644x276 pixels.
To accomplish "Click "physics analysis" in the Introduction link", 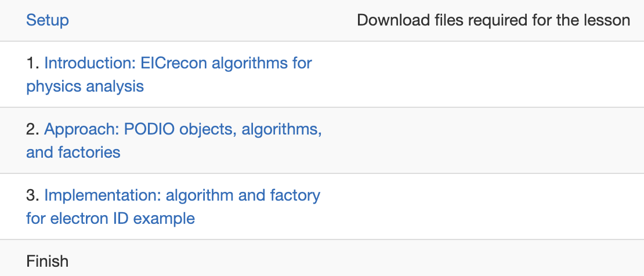I will click(x=85, y=86).
